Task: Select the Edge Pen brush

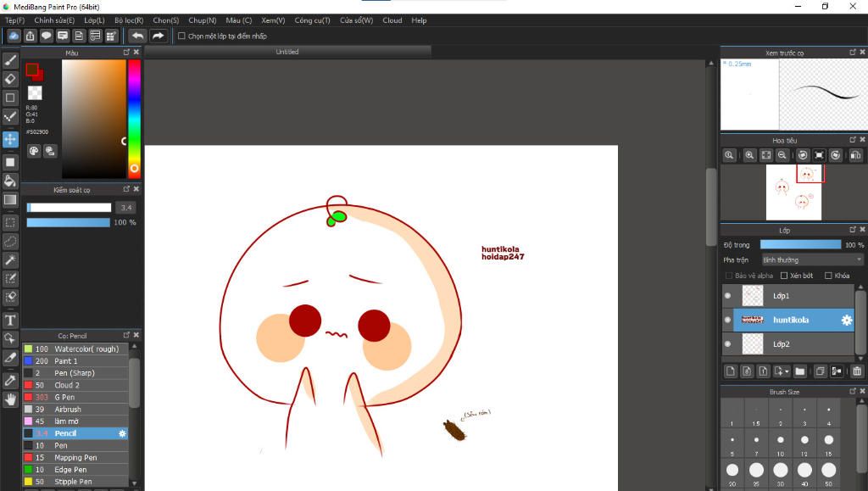Action: tap(75, 470)
